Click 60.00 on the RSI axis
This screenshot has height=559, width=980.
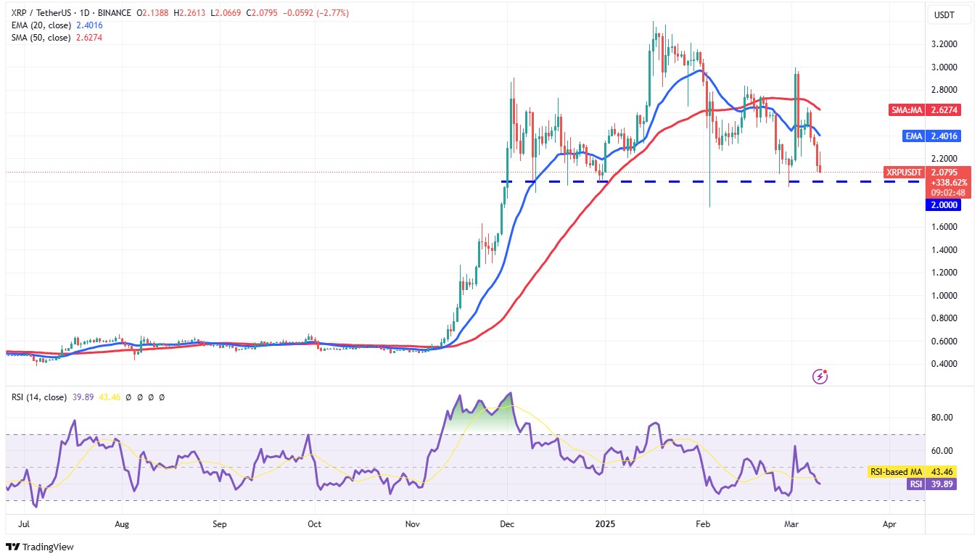942,450
